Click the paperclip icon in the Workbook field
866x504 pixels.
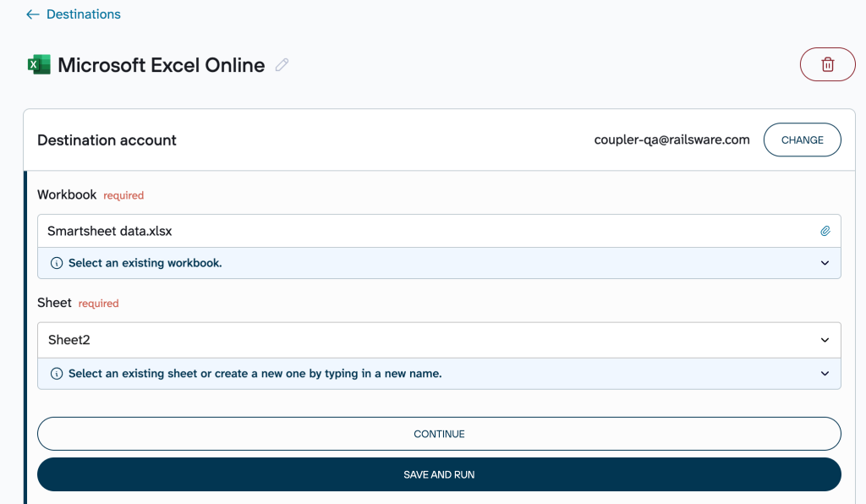[x=825, y=231]
